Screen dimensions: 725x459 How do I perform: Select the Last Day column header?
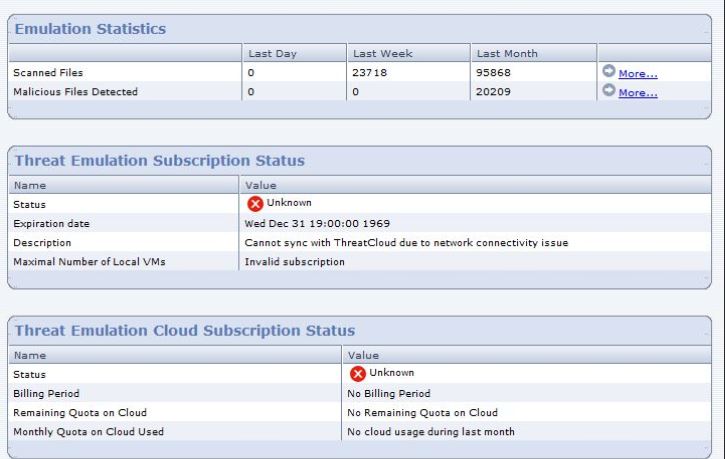[294, 53]
